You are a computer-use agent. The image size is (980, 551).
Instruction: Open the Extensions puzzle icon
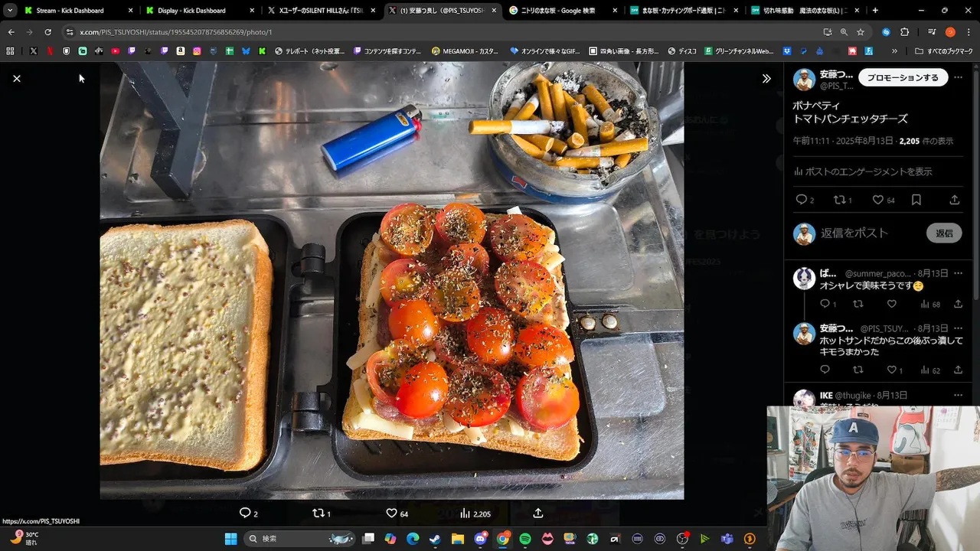point(904,32)
